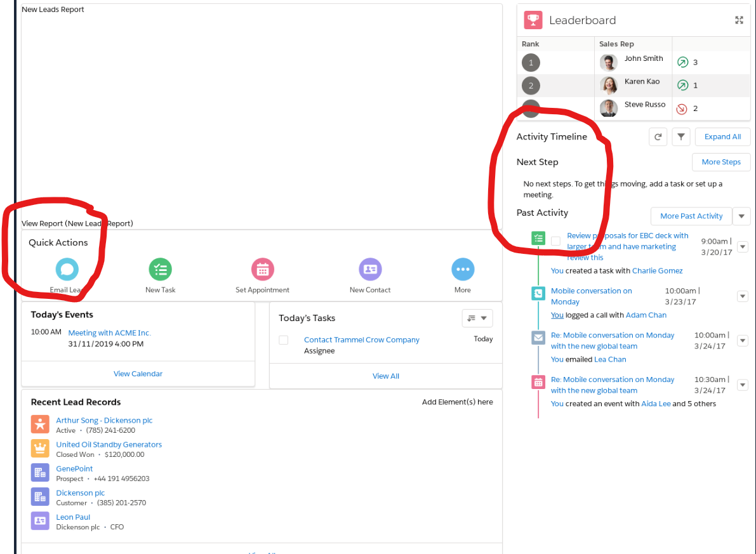The height and width of the screenshot is (554, 756).
Task: Open Contact Trammel Crow Company task link
Action: coord(362,340)
